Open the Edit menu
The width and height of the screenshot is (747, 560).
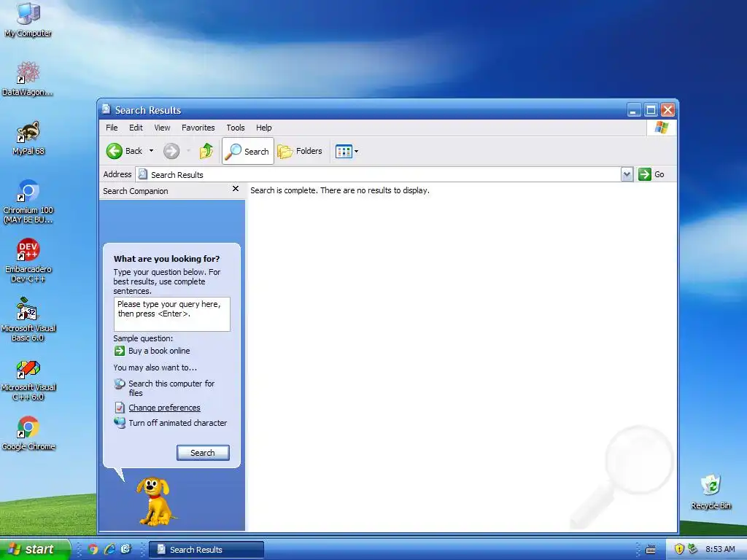point(136,128)
